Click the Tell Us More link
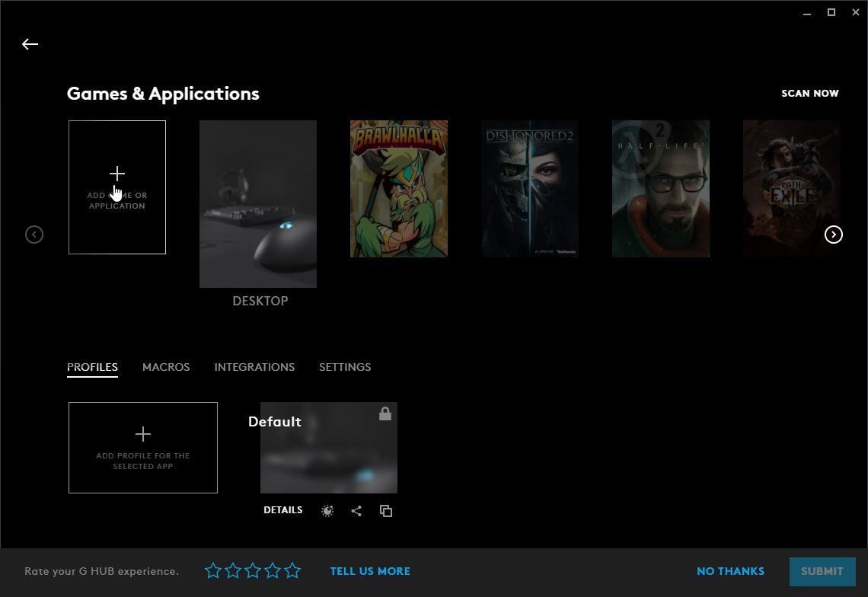 click(x=370, y=571)
